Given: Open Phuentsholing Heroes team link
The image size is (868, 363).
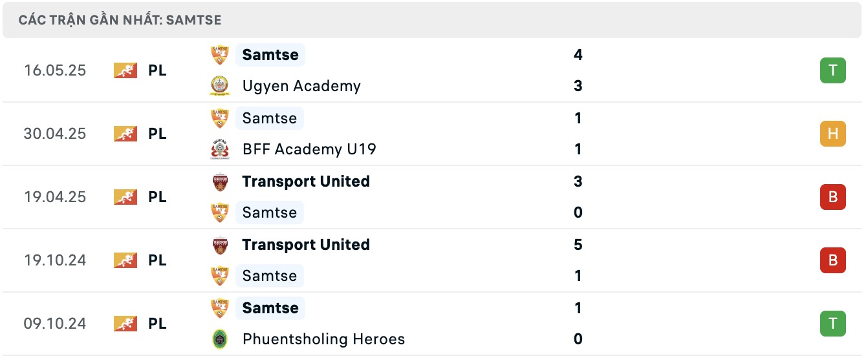Looking at the screenshot, I should 323,339.
